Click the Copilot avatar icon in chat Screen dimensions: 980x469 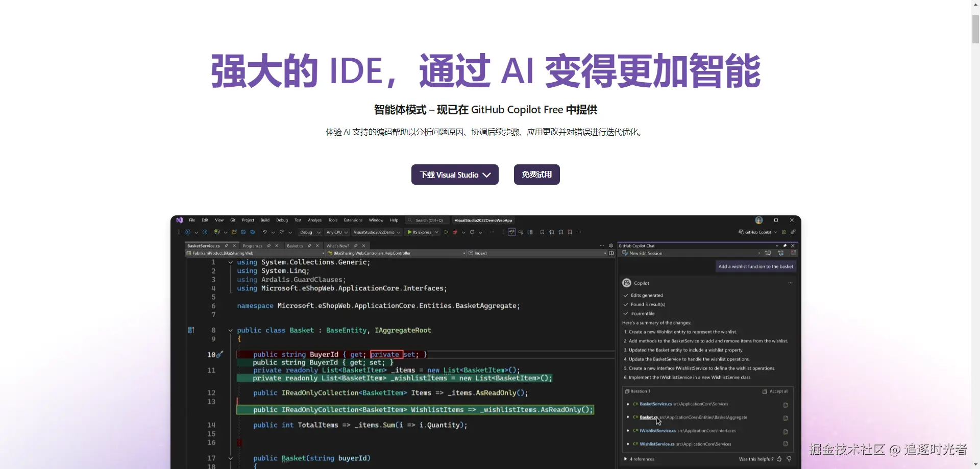click(x=627, y=283)
